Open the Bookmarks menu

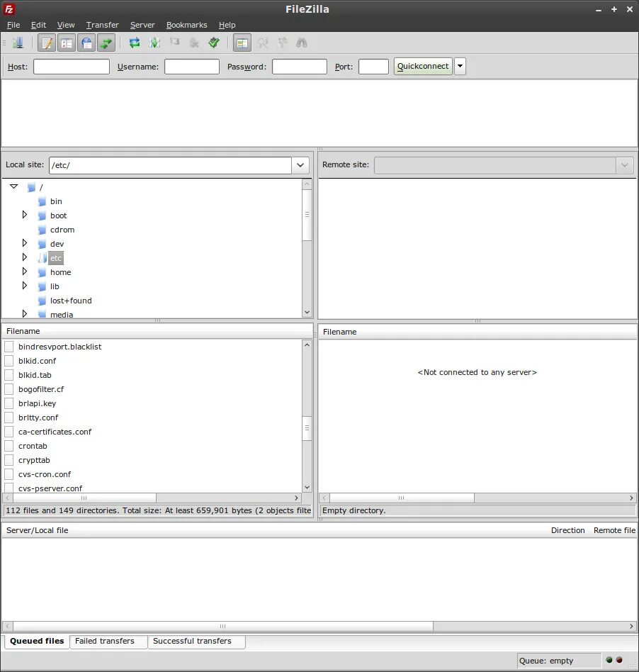click(x=187, y=25)
